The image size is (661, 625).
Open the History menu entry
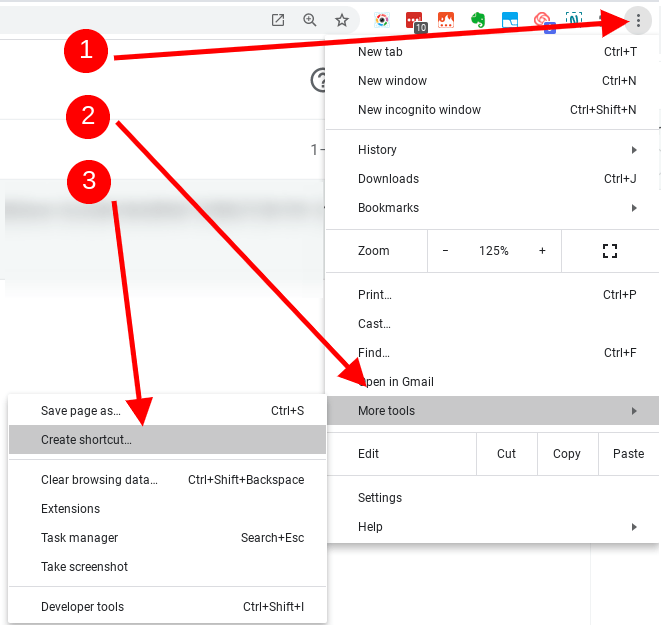[x=492, y=150]
